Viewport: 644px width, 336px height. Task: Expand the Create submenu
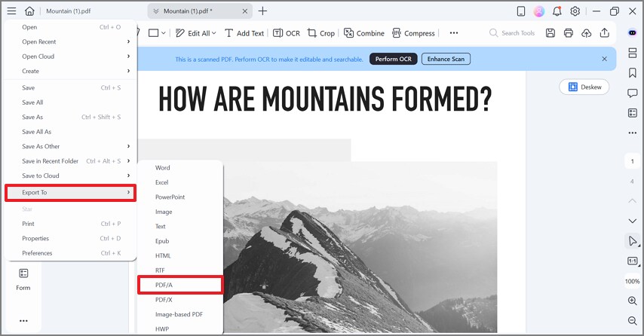pos(71,72)
